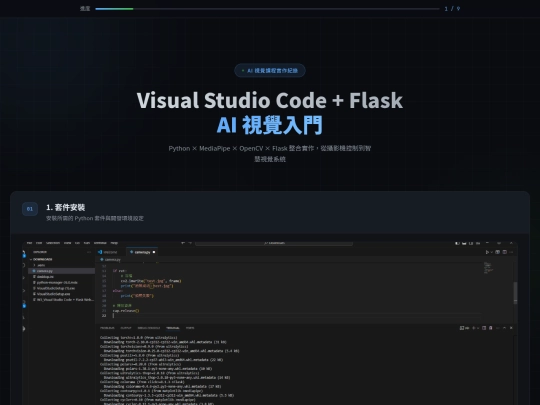Click the editor vertical scrollbar
The width and height of the screenshot is (540, 405).
pos(515,293)
